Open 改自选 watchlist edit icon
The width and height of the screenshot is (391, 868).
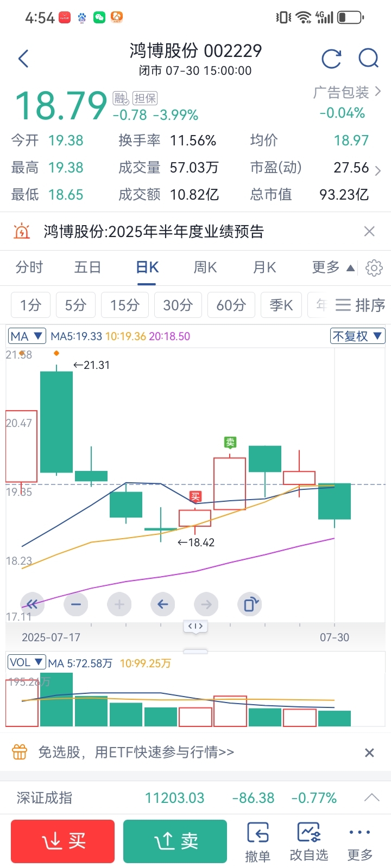pyautogui.click(x=309, y=841)
